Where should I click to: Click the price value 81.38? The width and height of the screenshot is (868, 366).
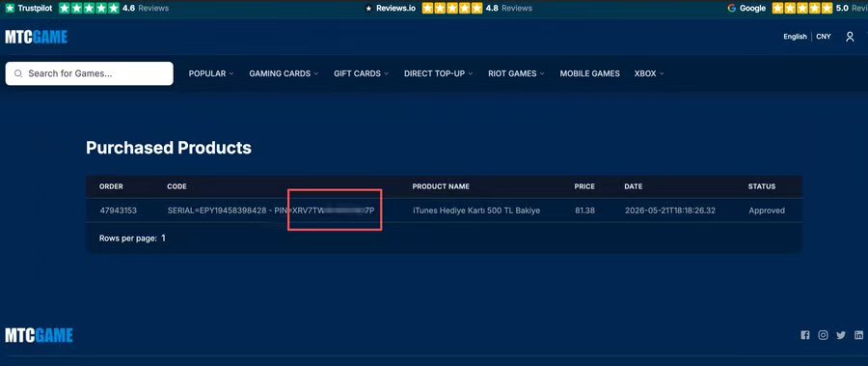click(584, 211)
